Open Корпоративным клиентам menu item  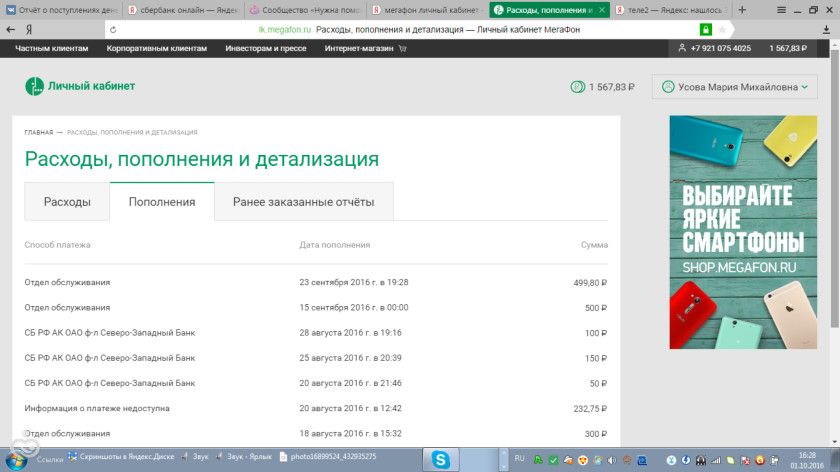(x=156, y=48)
